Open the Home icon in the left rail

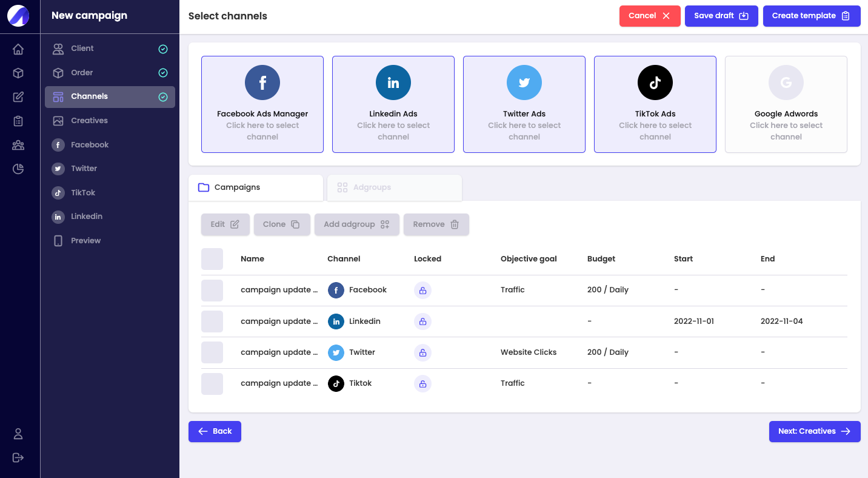(x=18, y=49)
